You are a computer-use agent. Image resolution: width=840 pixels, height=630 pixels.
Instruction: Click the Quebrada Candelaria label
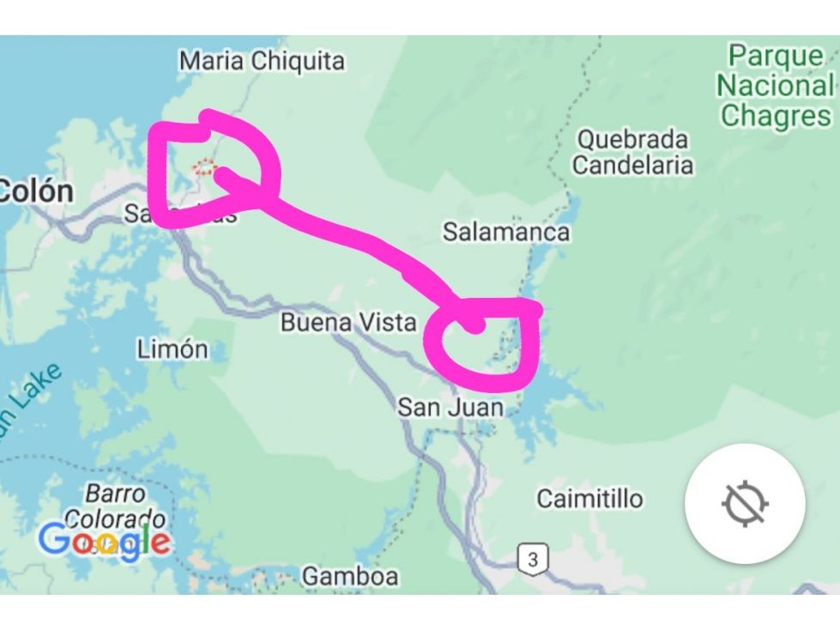click(632, 152)
